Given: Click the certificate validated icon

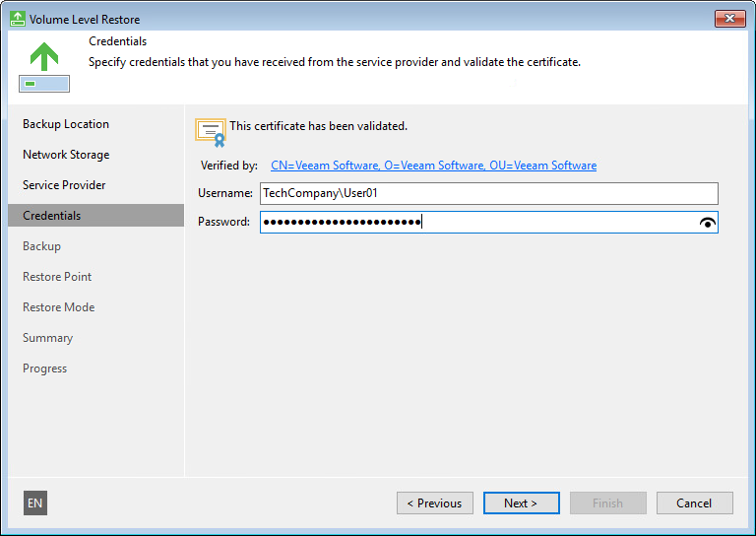Looking at the screenshot, I should click(x=211, y=133).
